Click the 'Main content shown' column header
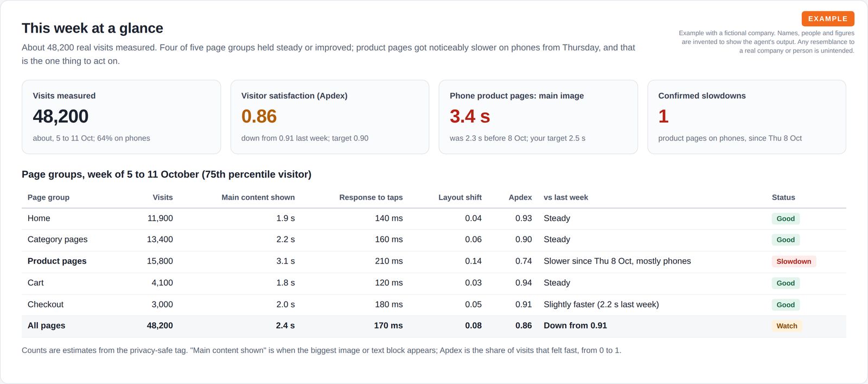 click(258, 197)
